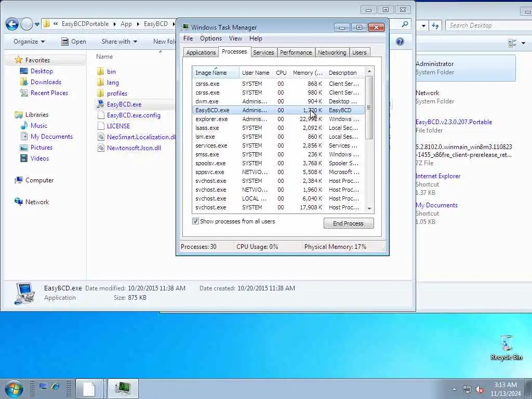
Task: Select the explorer.exe process row
Action: (278, 119)
